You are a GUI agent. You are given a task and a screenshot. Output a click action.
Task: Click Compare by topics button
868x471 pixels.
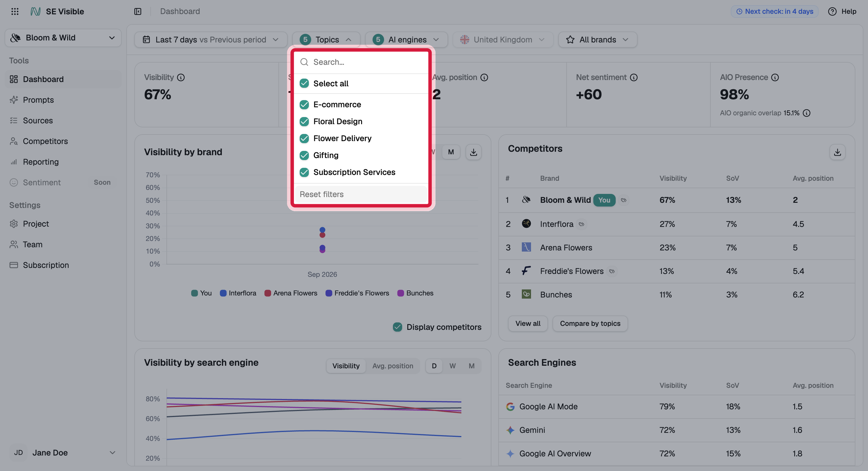click(x=590, y=324)
